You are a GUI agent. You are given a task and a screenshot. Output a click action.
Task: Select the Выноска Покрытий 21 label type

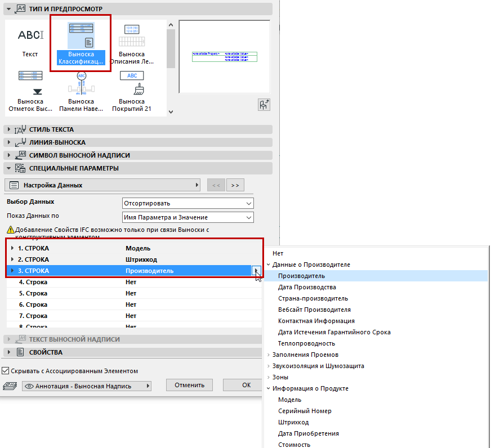tap(132, 91)
